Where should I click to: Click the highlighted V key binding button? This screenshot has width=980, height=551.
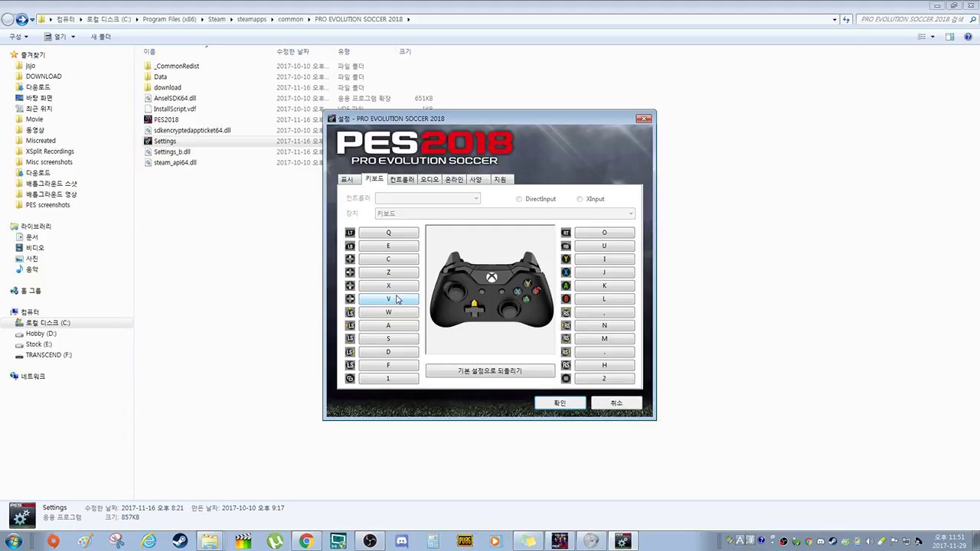coord(388,299)
